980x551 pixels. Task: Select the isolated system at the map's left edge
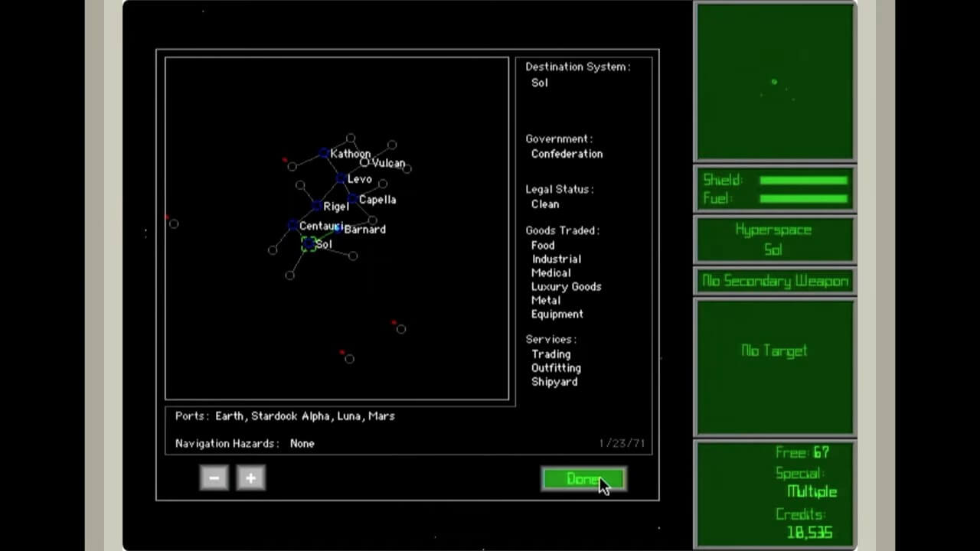point(174,223)
